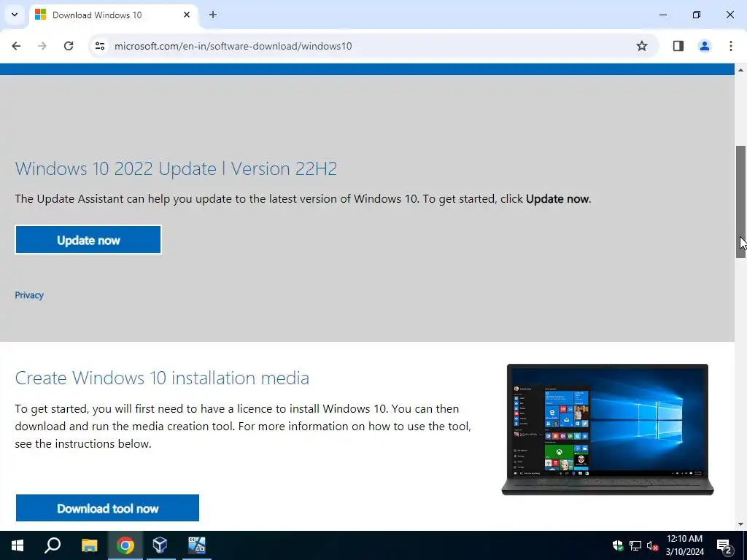Open the Chrome side panel
Screen dimensions: 747x560
point(678,46)
